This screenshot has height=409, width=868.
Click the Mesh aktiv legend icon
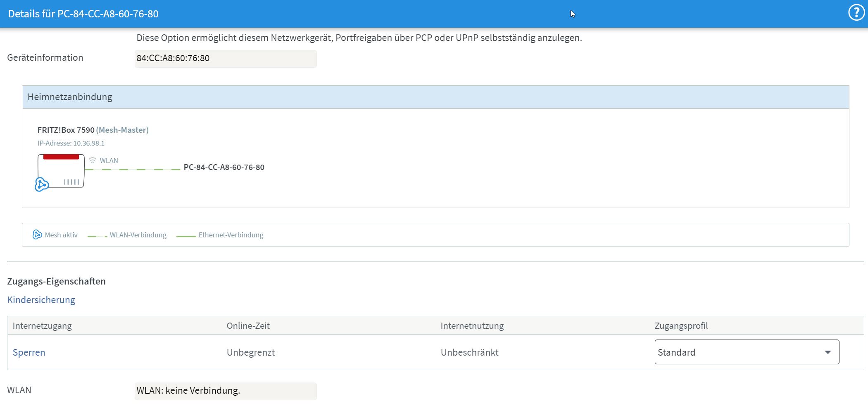pos(37,234)
